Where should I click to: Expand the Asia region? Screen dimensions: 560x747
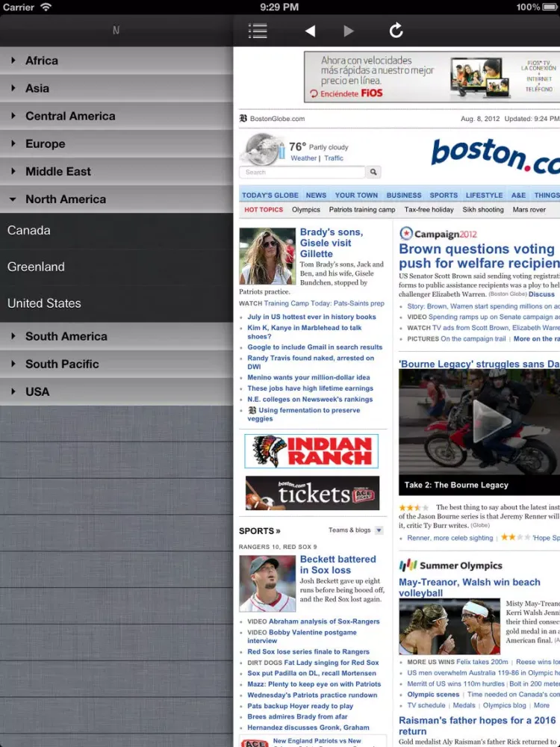(116, 88)
